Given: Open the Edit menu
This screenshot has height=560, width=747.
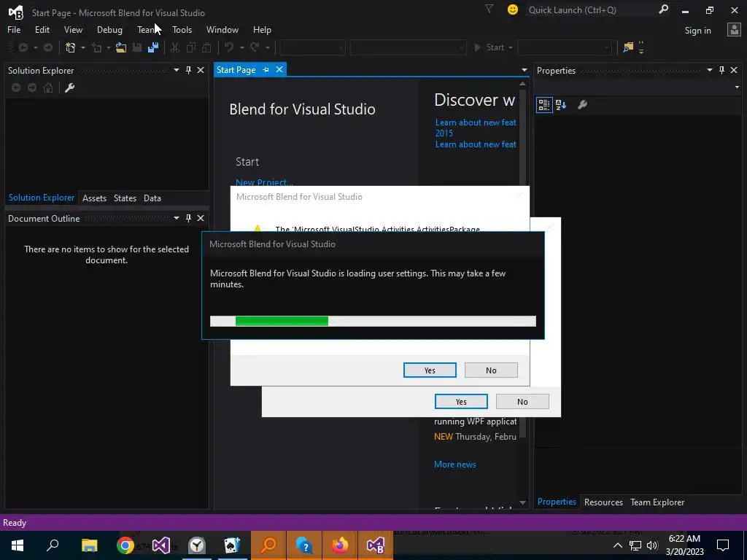Looking at the screenshot, I should pyautogui.click(x=42, y=30).
